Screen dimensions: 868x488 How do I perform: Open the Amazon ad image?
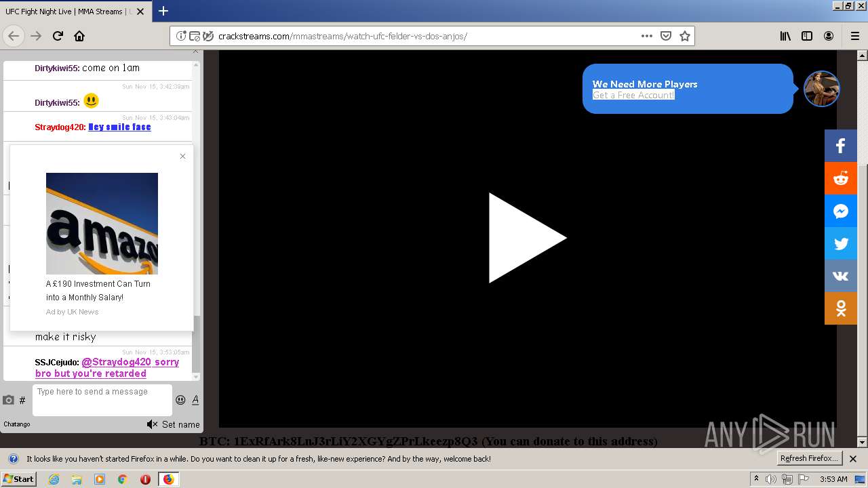click(102, 224)
